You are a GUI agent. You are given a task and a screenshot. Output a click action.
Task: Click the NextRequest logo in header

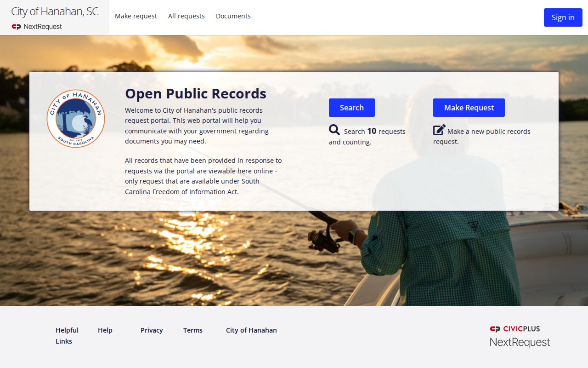tap(37, 27)
